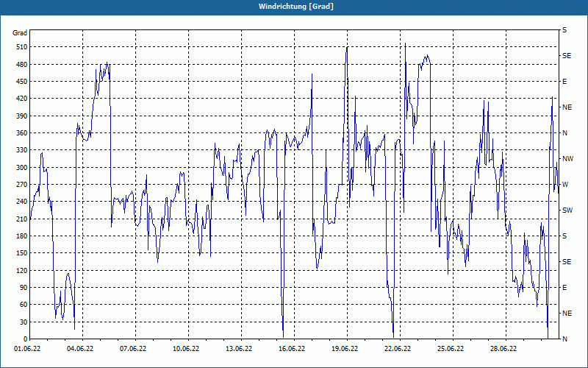Screen dimensions: 588x368
Task: Click the 300 left axis label
Action: [22, 167]
